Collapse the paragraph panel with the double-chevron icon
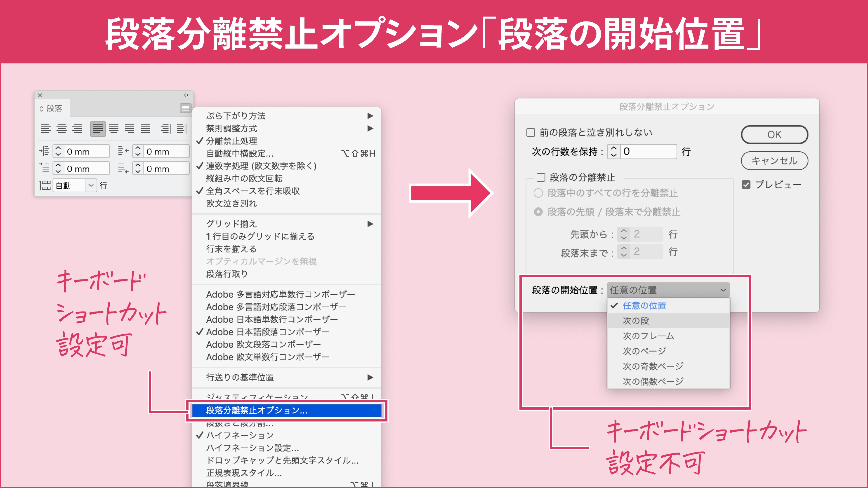868x488 pixels. tap(186, 95)
